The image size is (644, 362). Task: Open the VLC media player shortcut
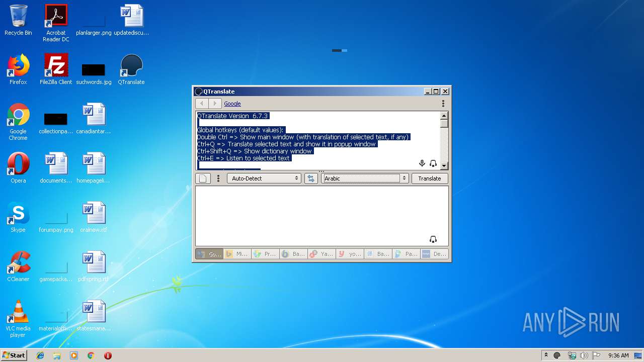click(18, 319)
